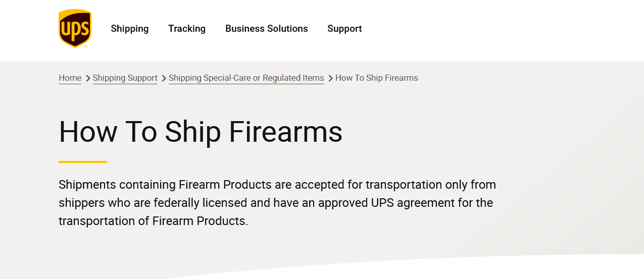Go to the Home breadcrumb link

pyautogui.click(x=70, y=78)
